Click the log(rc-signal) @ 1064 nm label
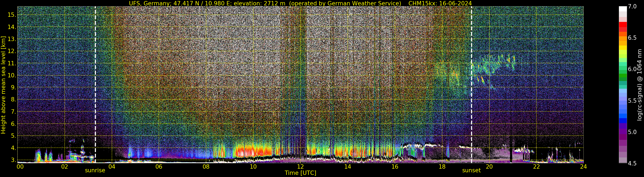This screenshot has height=177, width=644. pyautogui.click(x=640, y=85)
